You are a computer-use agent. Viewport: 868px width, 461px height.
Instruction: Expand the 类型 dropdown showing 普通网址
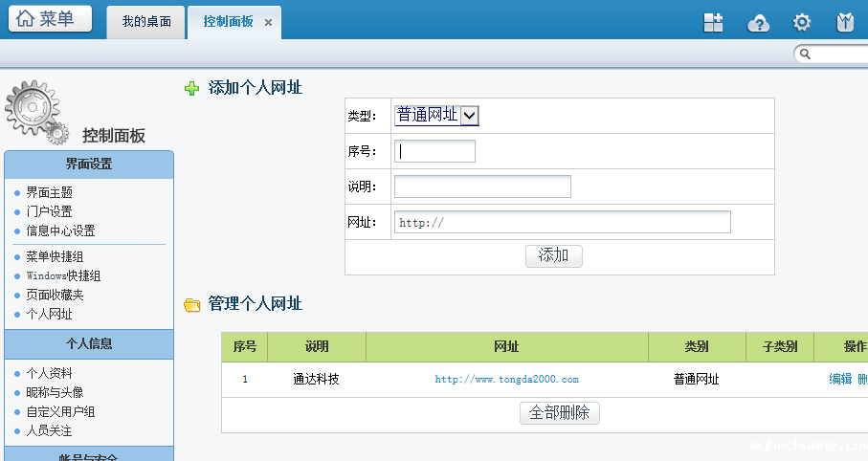click(x=469, y=116)
